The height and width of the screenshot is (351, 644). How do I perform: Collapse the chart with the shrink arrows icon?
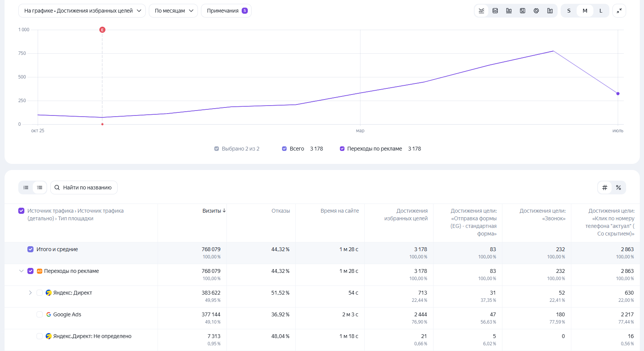pyautogui.click(x=619, y=11)
